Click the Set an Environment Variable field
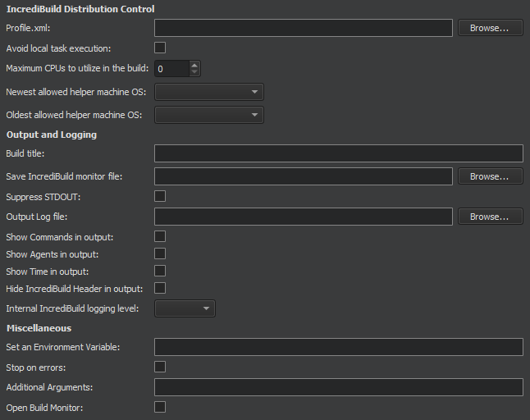 pyautogui.click(x=338, y=347)
